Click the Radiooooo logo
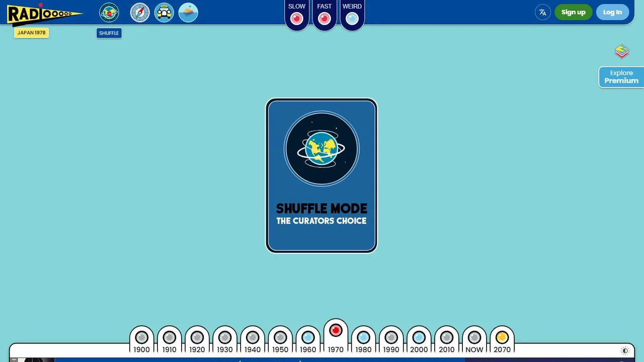Viewport: 644px width, 362px height. (45, 14)
